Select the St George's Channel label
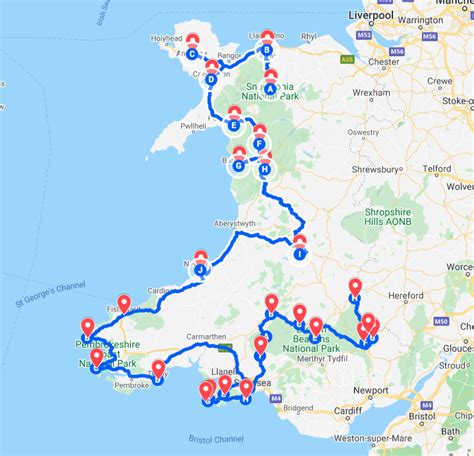The width and height of the screenshot is (474, 456). coord(51,294)
